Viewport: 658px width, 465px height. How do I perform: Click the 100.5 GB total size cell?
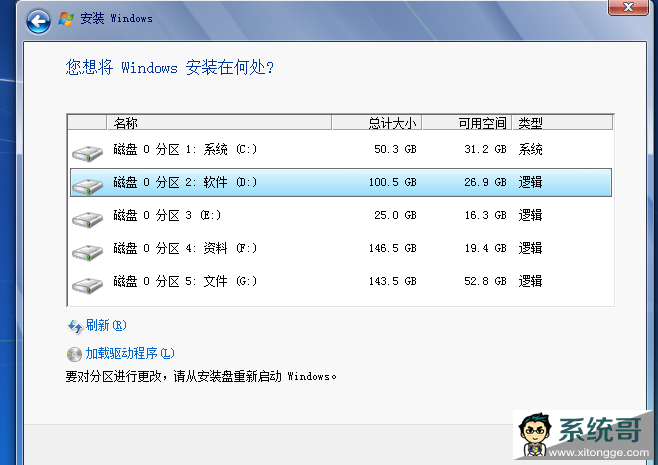click(392, 183)
